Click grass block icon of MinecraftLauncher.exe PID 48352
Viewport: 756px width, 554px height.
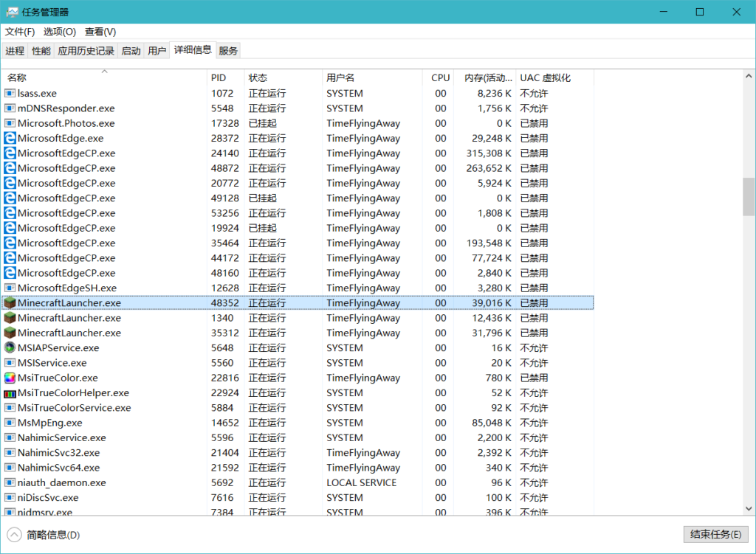pyautogui.click(x=10, y=302)
